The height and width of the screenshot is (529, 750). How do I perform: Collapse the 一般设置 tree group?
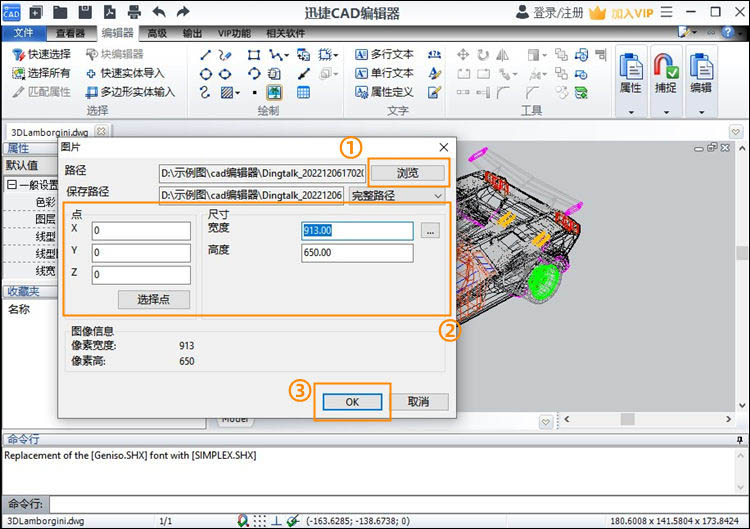point(12,185)
